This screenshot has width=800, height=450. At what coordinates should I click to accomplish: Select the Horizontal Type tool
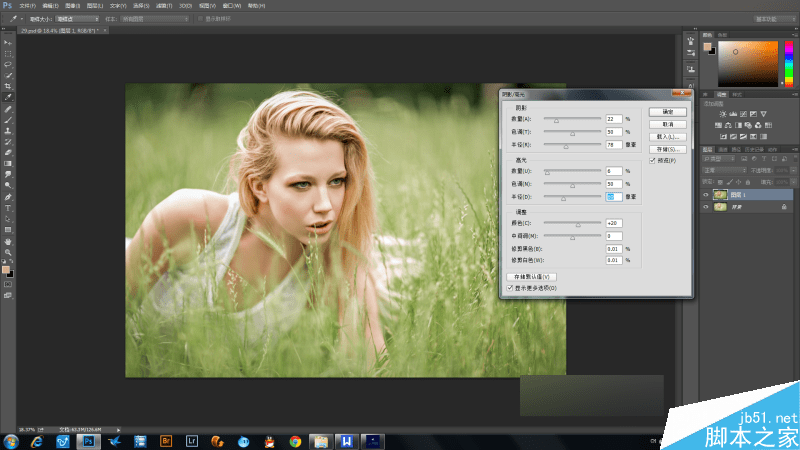pyautogui.click(x=8, y=207)
